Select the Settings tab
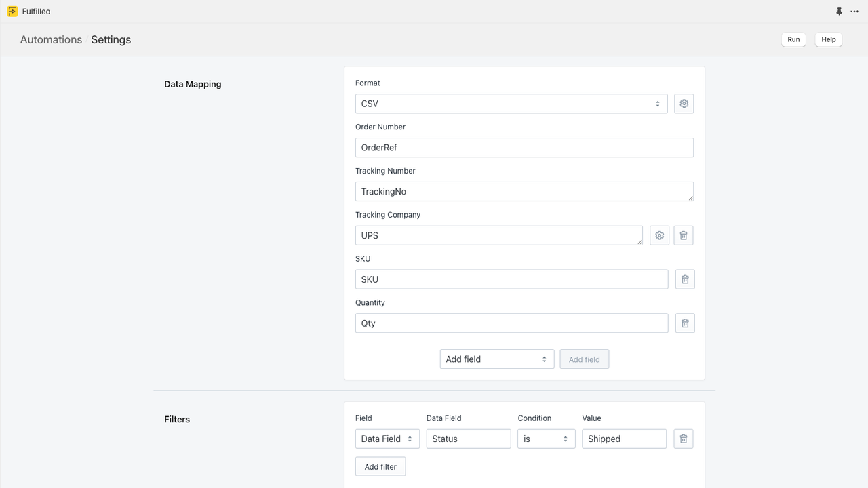The height and width of the screenshot is (488, 868). point(111,39)
